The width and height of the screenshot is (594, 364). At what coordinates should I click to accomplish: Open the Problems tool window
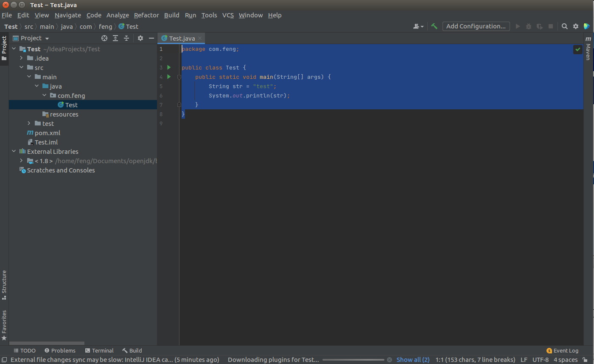click(60, 351)
